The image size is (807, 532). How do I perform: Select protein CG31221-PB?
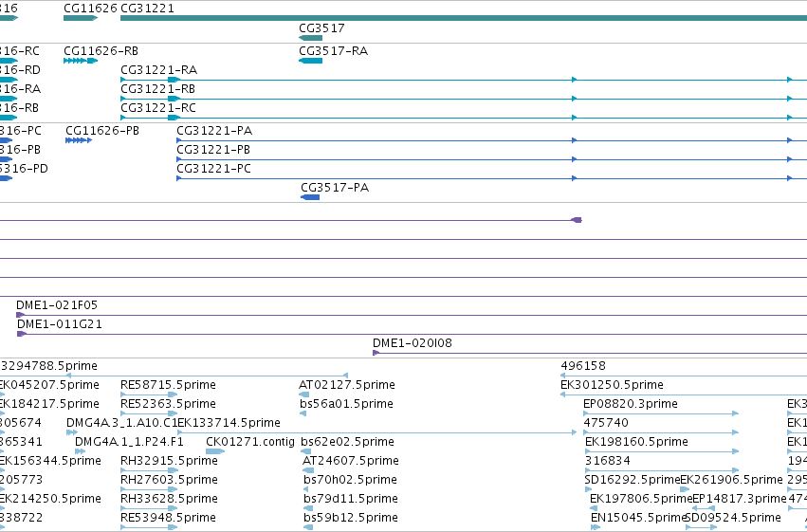[213, 150]
